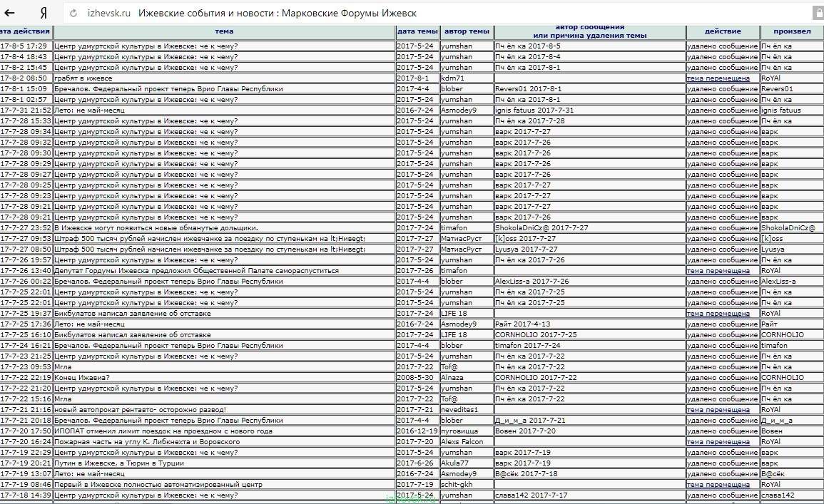Click topic date '2017-6-26'

pos(415,463)
